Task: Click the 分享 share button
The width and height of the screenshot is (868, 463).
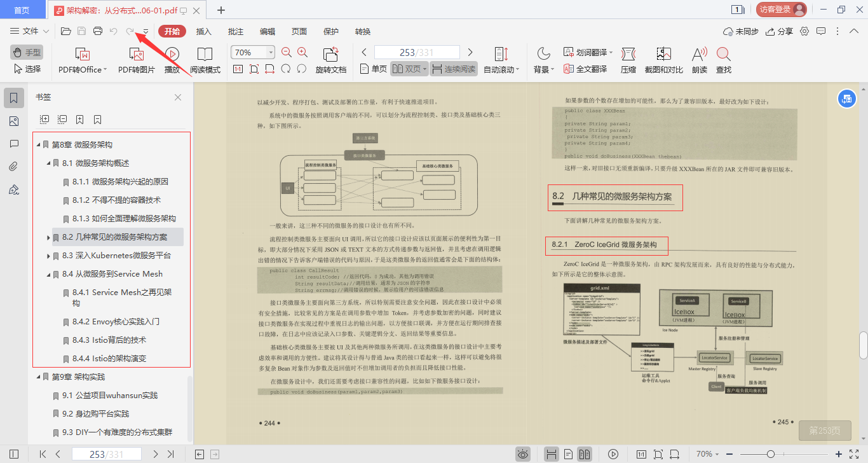Action: [779, 31]
